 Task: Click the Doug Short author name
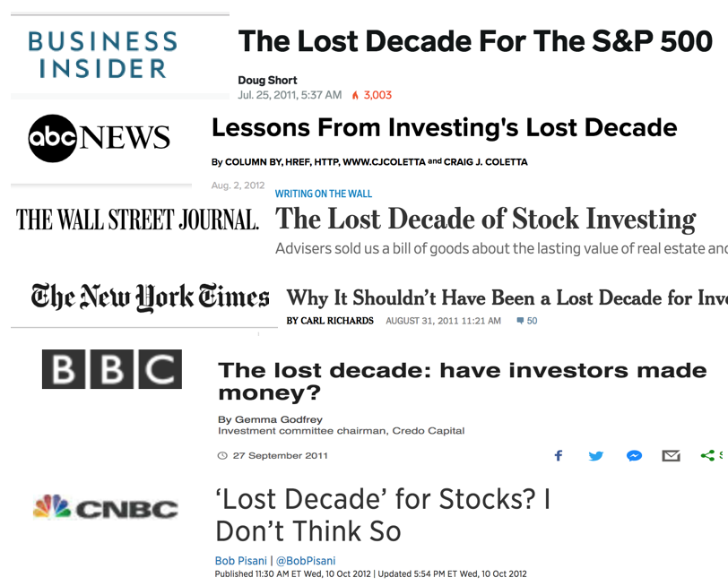click(267, 81)
